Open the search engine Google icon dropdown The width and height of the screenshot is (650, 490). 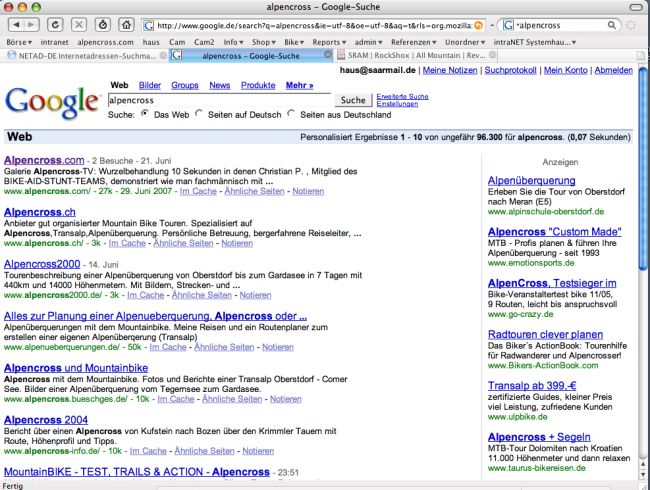pyautogui.click(x=508, y=26)
